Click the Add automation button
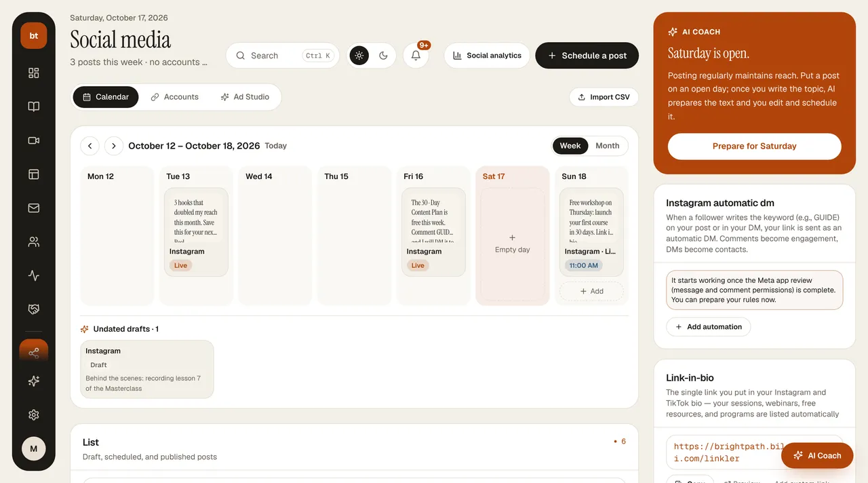Viewport: 868px width, 483px height. pyautogui.click(x=708, y=327)
